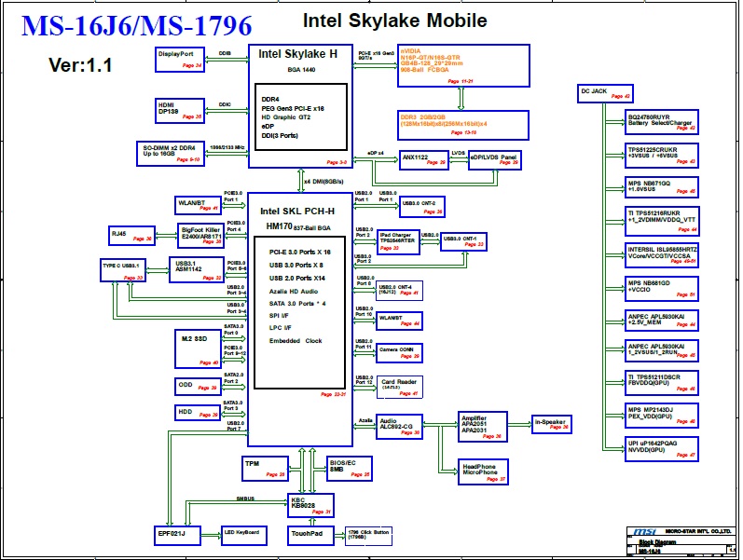Select the RJ45 block
Image resolution: width=743 pixels, height=560 pixels.
click(x=131, y=236)
